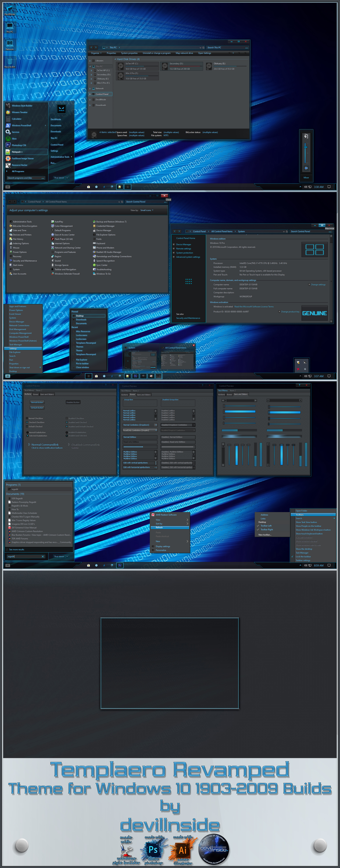Click Change settings link in System window
The image size is (340, 868).
tap(318, 284)
